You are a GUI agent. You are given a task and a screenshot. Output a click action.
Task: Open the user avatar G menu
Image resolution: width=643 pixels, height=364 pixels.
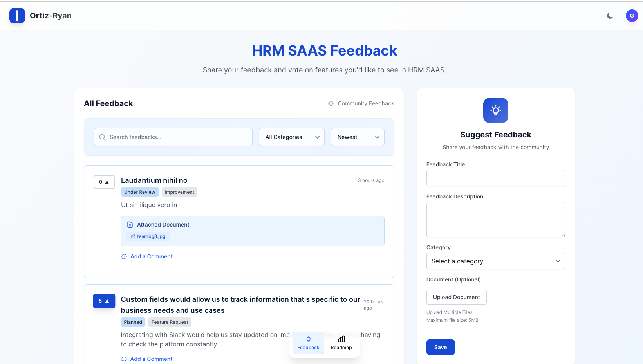tap(632, 16)
